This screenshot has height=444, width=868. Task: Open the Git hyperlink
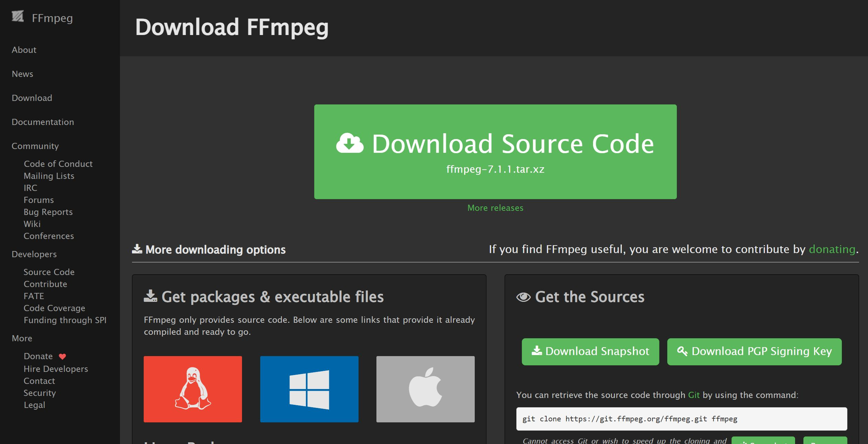693,395
